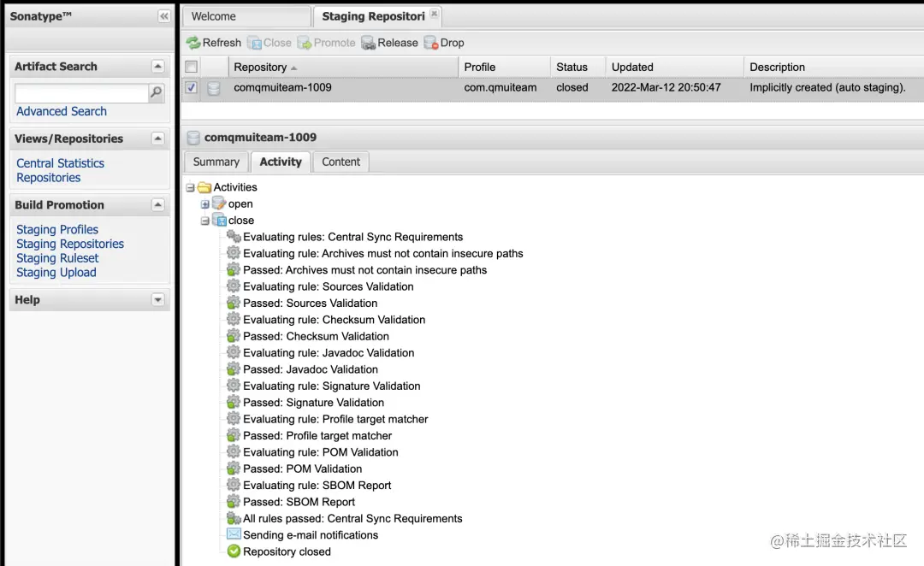
Task: Select the comqmuiteam-1009 repository name cell
Action: point(282,88)
